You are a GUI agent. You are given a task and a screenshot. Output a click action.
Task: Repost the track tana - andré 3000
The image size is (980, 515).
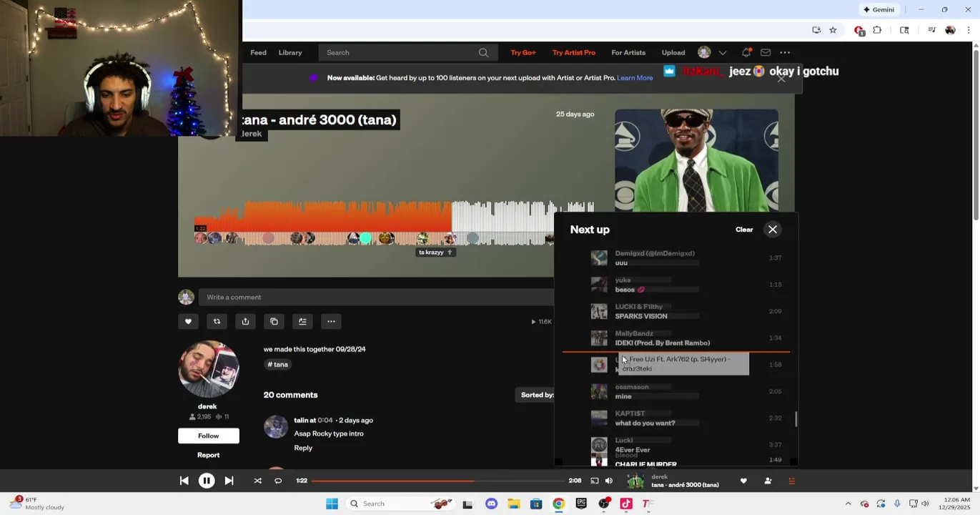tap(217, 322)
